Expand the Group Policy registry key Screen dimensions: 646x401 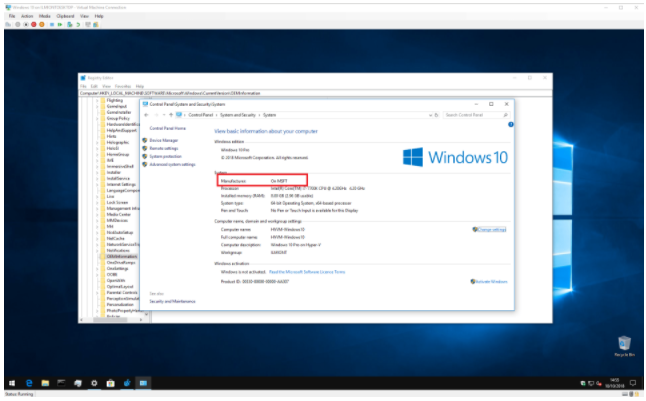97,118
